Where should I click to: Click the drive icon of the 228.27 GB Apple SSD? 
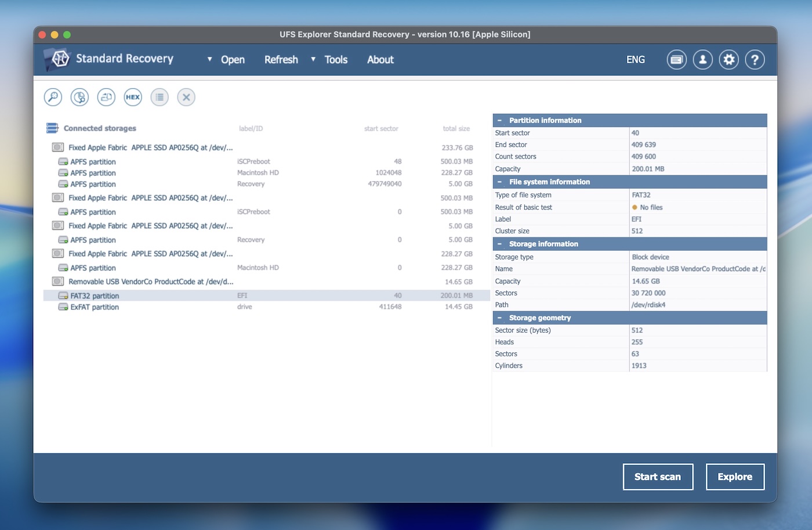click(58, 254)
